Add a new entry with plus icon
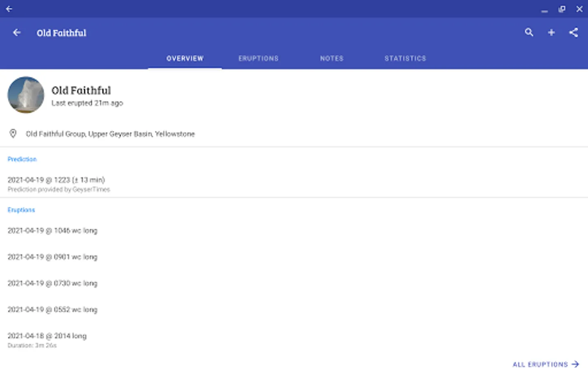The width and height of the screenshot is (588, 368). pos(551,32)
